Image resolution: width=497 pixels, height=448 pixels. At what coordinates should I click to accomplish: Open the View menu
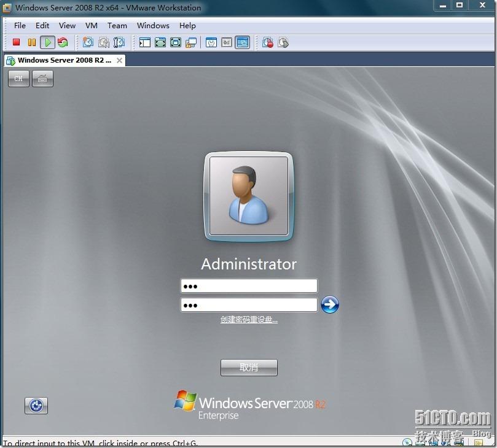pos(67,26)
